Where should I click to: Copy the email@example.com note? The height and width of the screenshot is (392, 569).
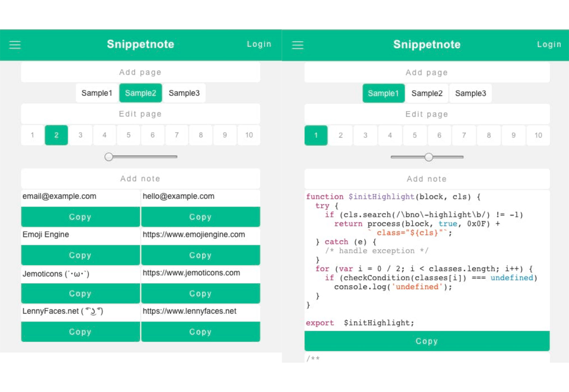tap(80, 217)
